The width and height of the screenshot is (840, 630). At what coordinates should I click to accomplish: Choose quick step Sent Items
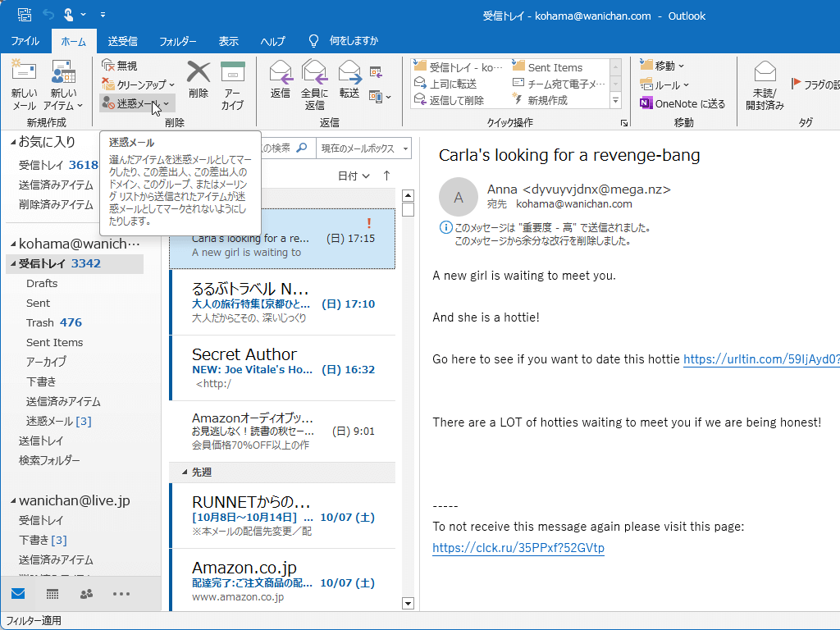[x=547, y=67]
